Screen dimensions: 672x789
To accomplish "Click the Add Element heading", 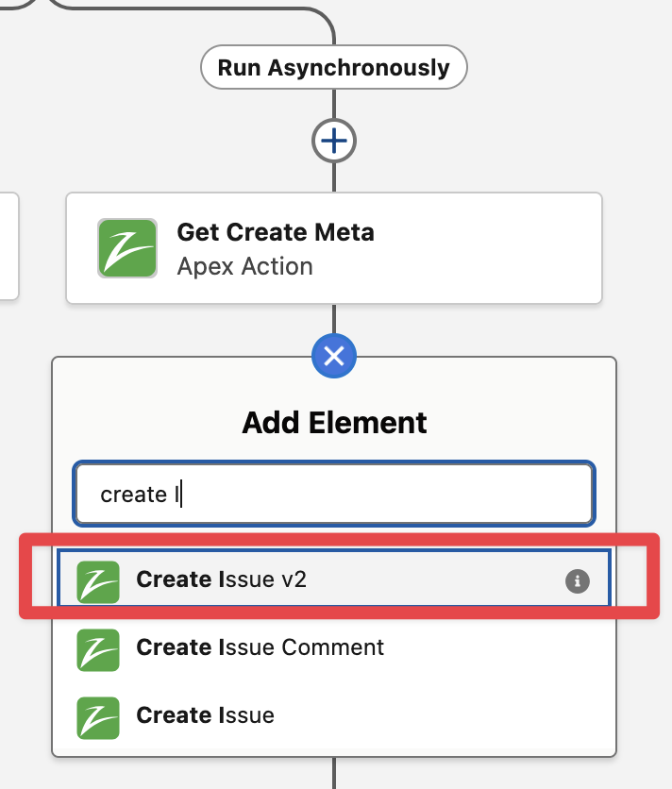I will point(334,422).
